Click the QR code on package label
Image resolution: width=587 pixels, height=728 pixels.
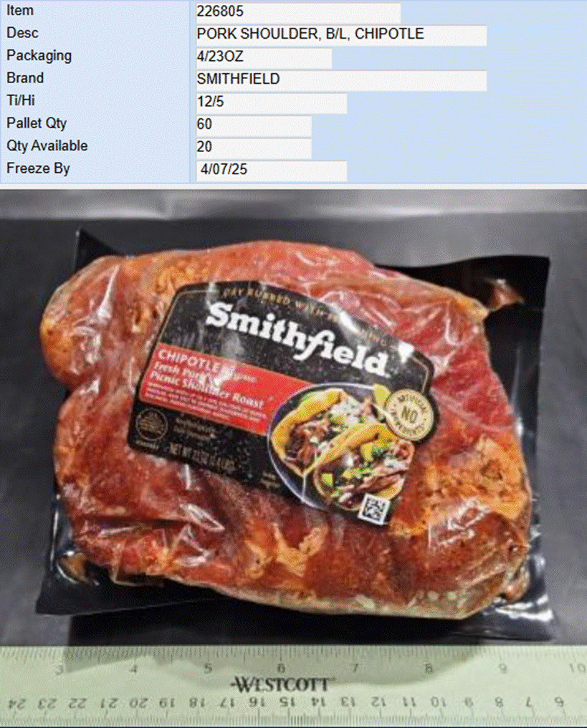coord(373,509)
